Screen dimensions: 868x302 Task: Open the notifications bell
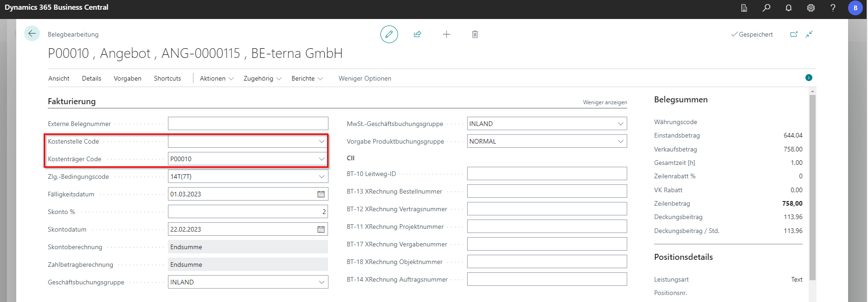point(789,8)
